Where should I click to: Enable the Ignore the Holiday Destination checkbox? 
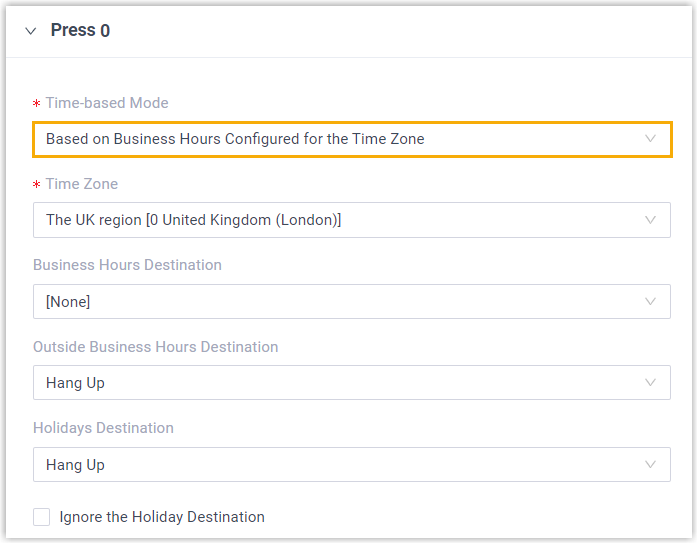pyautogui.click(x=41, y=517)
